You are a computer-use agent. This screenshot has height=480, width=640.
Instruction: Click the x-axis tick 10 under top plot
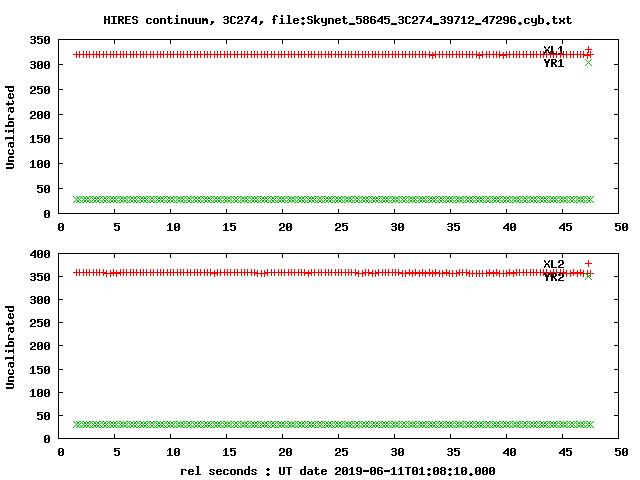pyautogui.click(x=173, y=227)
